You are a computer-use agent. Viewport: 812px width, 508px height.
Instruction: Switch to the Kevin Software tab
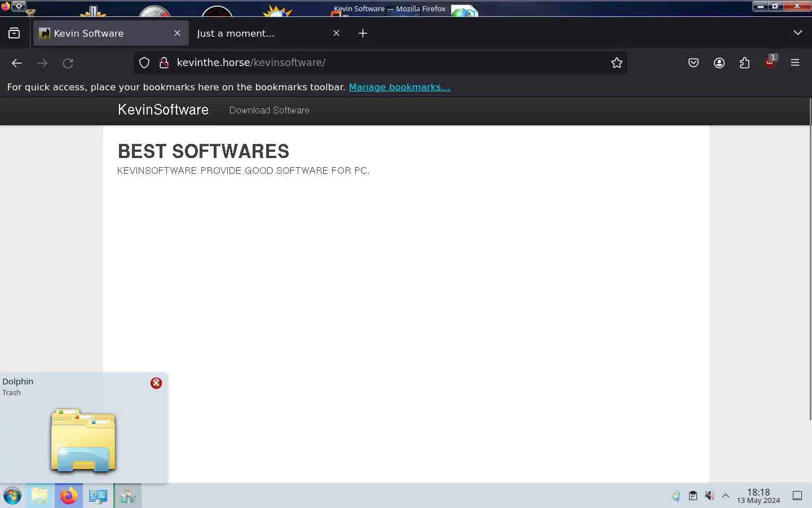[x=110, y=33]
